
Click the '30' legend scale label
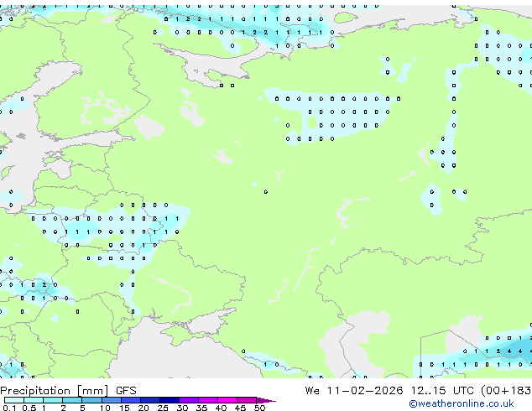click(182, 408)
